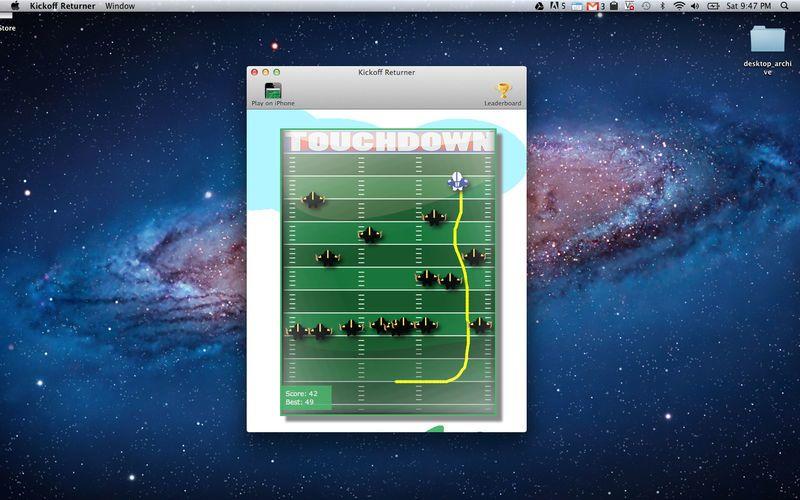Open the Window menu

(120, 6)
